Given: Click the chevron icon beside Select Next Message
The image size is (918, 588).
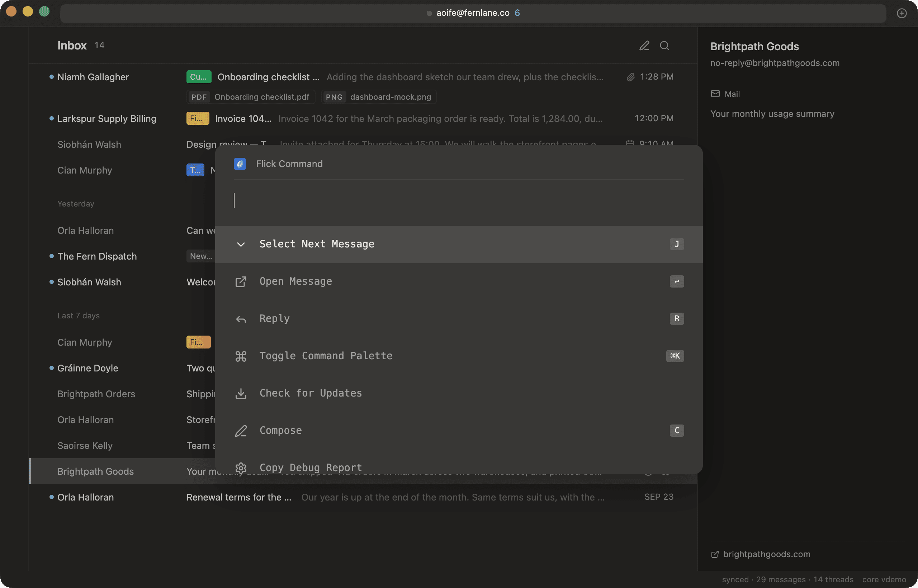Looking at the screenshot, I should coord(241,245).
